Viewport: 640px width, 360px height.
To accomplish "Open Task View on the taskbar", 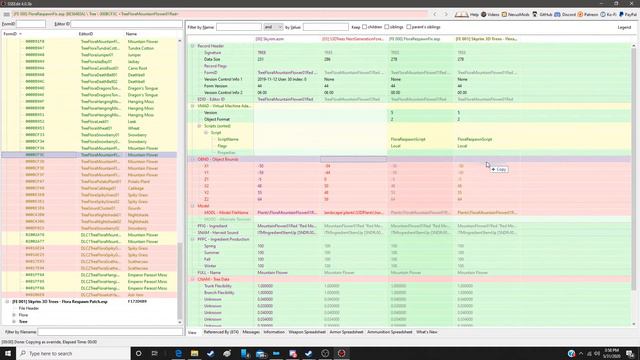I will coord(154,353).
